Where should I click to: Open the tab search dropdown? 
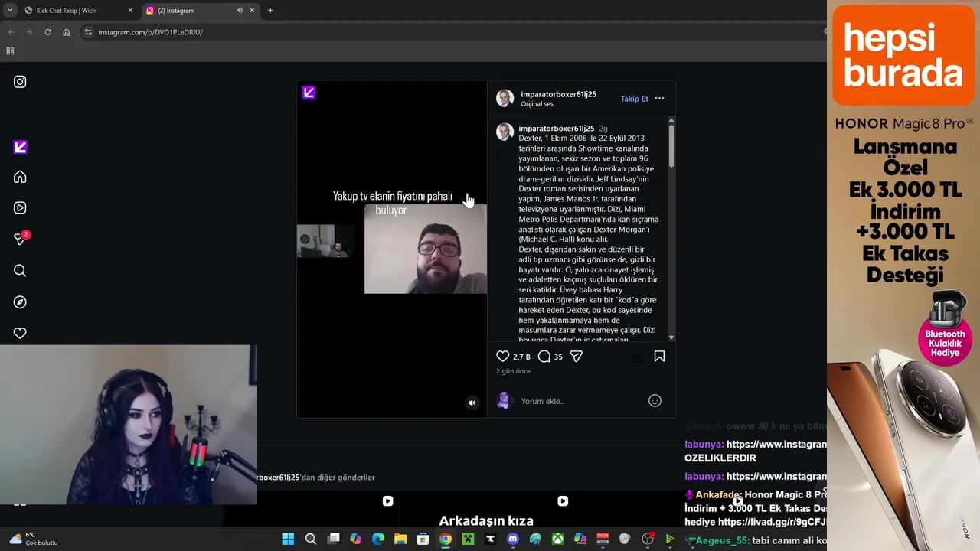pos(9,11)
